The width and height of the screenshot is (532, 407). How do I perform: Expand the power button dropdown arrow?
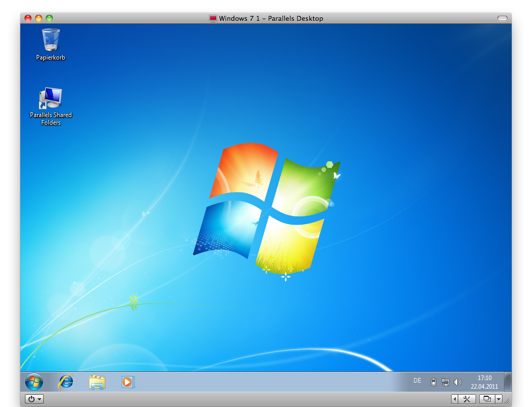(39, 399)
